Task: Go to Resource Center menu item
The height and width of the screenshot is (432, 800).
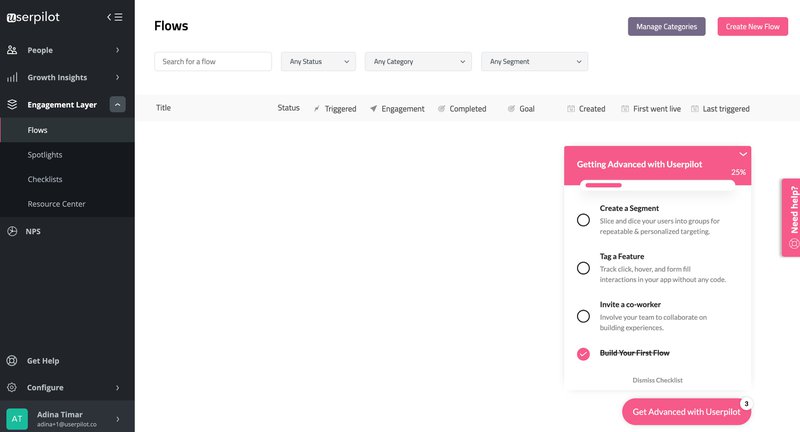Action: click(x=56, y=204)
